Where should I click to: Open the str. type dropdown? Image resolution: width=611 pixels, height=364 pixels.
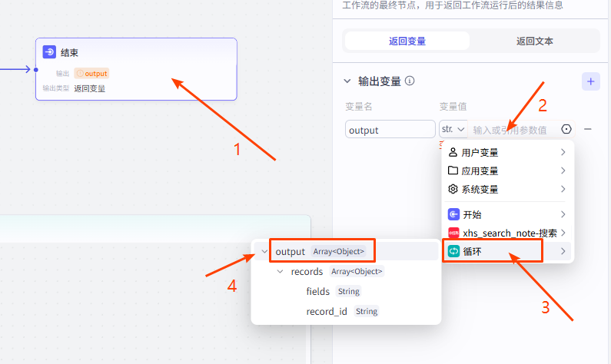pos(453,130)
